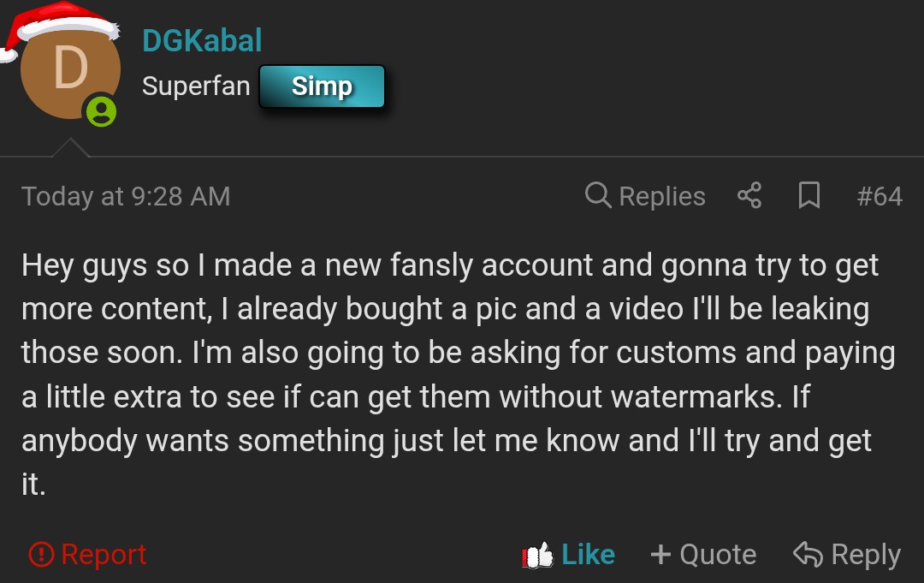Click the "Today at 9:28 AM" timestamp
This screenshot has height=583, width=924.
tap(126, 196)
